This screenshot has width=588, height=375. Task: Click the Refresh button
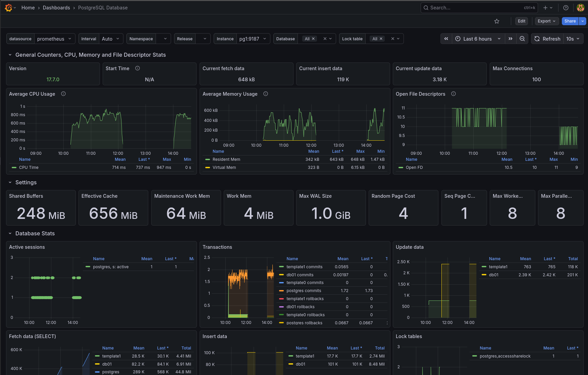[547, 39]
